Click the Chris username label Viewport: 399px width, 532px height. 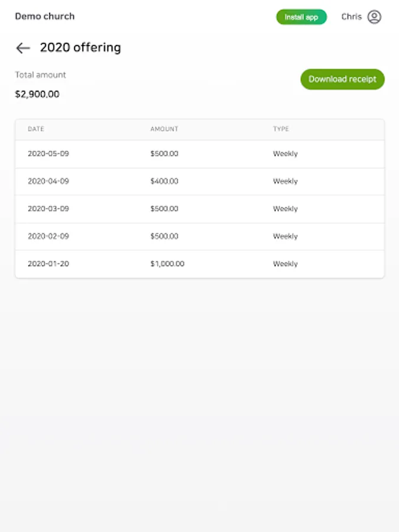351,17
